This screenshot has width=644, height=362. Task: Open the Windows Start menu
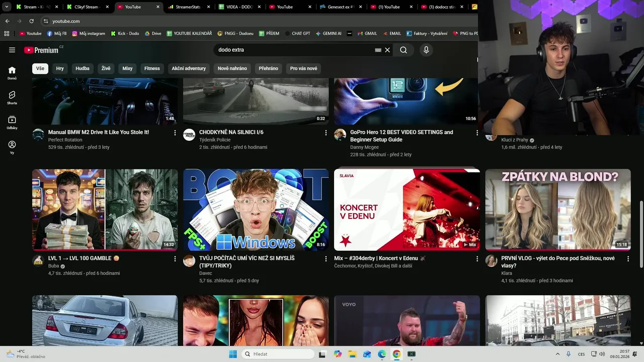click(233, 354)
